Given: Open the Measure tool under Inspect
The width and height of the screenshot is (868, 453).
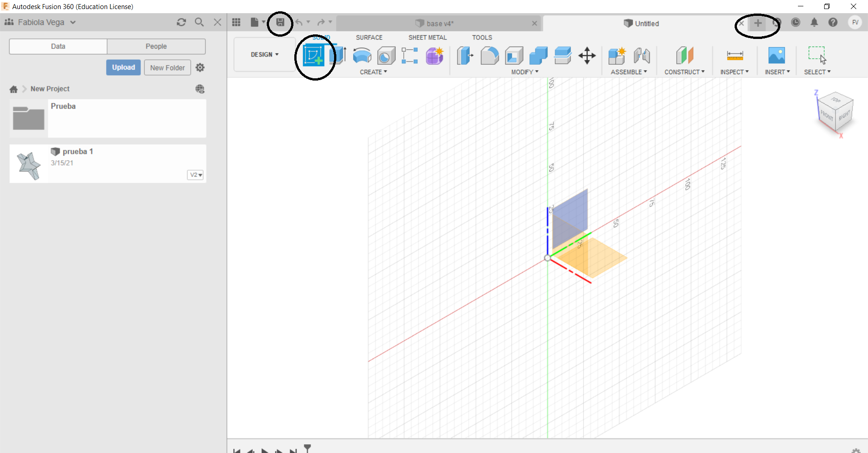Looking at the screenshot, I should (x=735, y=56).
